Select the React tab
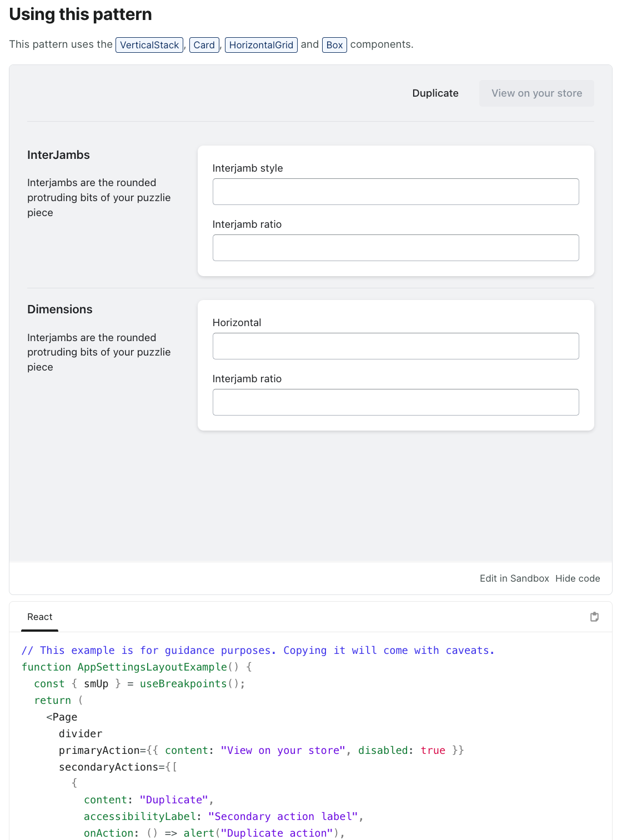The image size is (632, 840). [39, 617]
